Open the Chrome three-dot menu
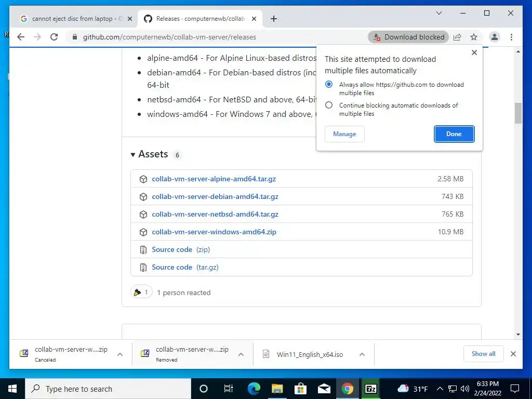Image resolution: width=532 pixels, height=399 pixels. 511,37
